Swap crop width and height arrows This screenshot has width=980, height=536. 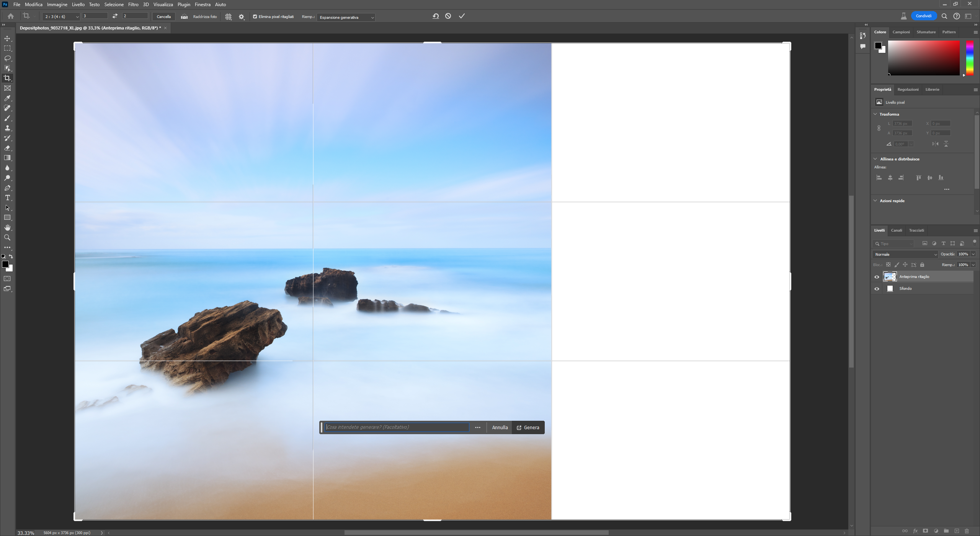click(115, 16)
